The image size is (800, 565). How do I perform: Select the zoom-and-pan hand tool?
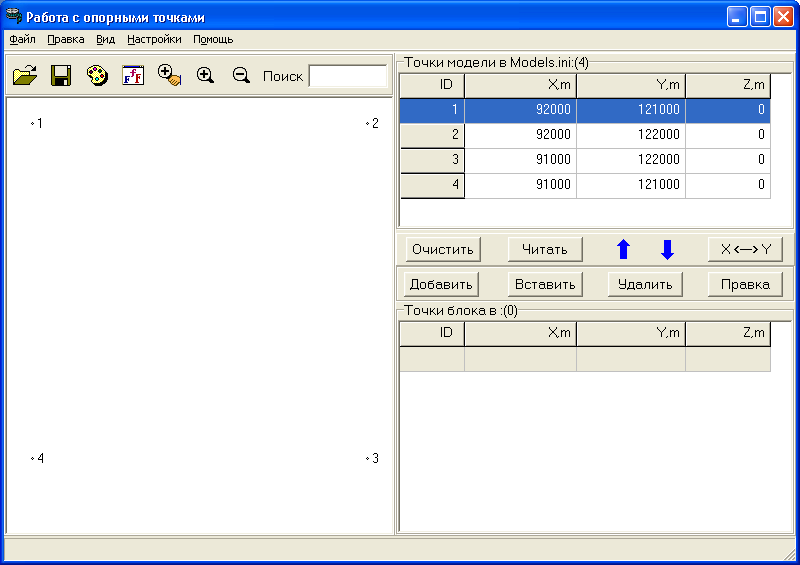169,76
